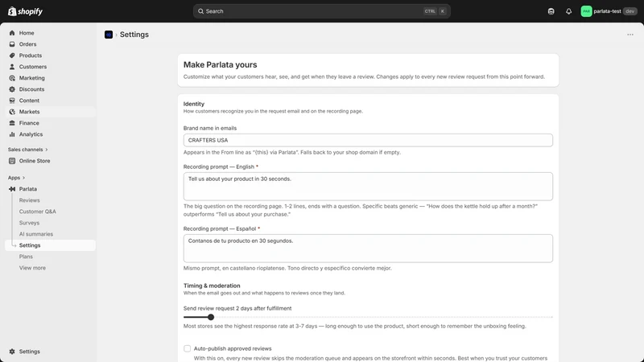This screenshot has width=644, height=362.
Task: Expand the Apps section chevron
Action: [x=23, y=178]
